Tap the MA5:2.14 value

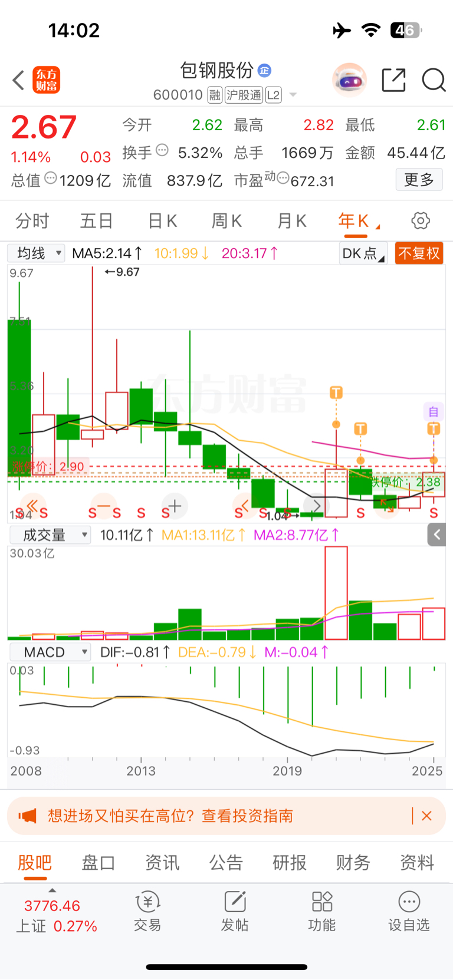click(107, 253)
